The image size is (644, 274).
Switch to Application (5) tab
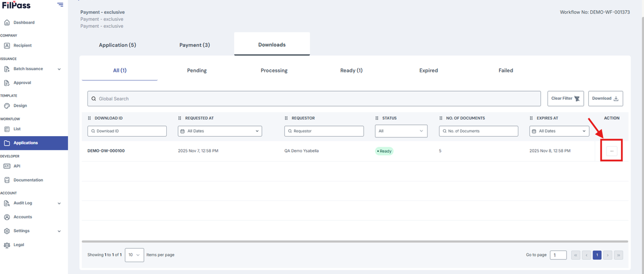tap(118, 45)
